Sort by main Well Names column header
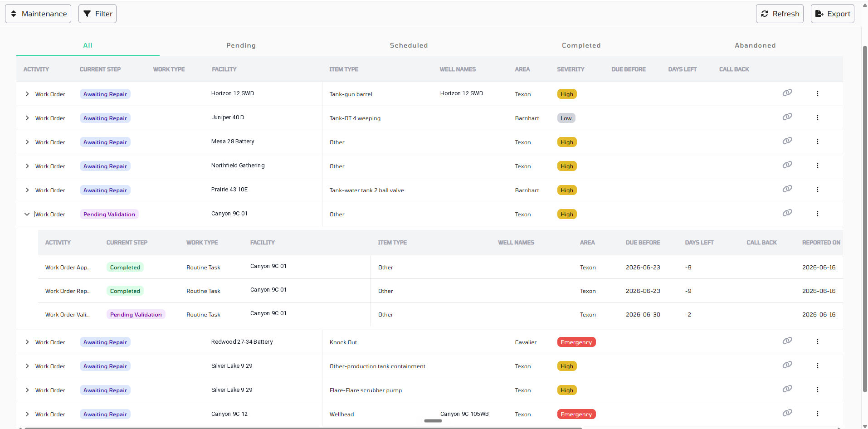Viewport: 868px width, 429px height. (x=458, y=69)
